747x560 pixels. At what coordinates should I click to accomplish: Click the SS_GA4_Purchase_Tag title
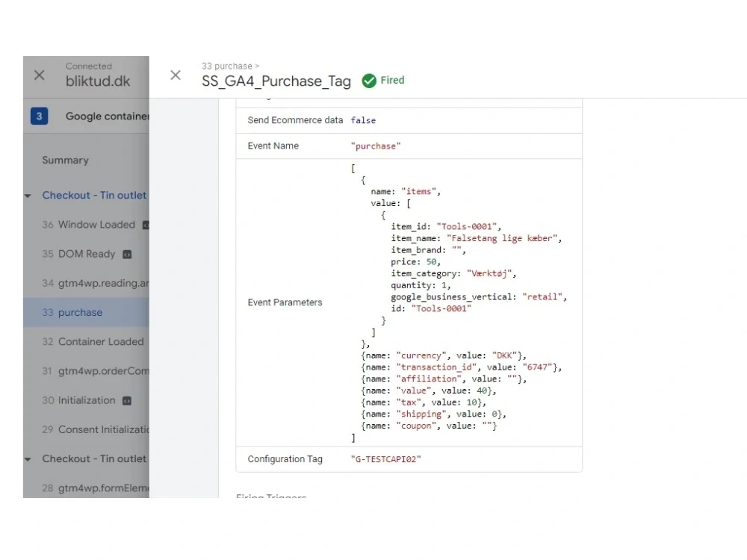point(276,81)
